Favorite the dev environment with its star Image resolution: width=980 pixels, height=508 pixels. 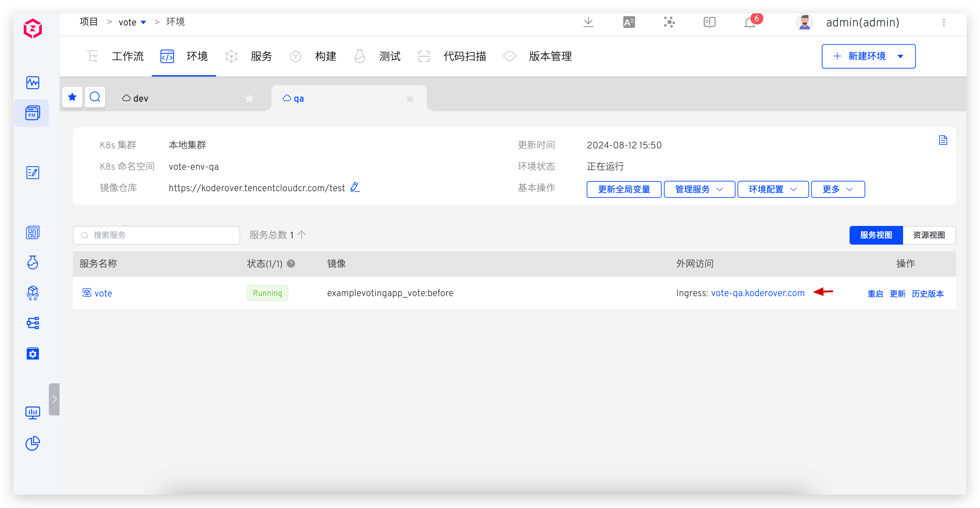[x=249, y=98]
